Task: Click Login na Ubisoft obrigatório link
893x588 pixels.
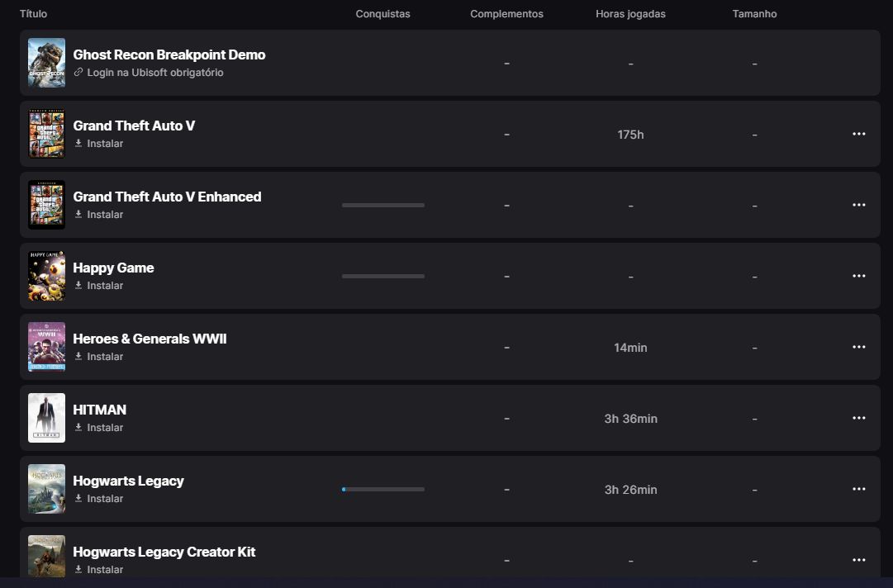Action: (155, 73)
